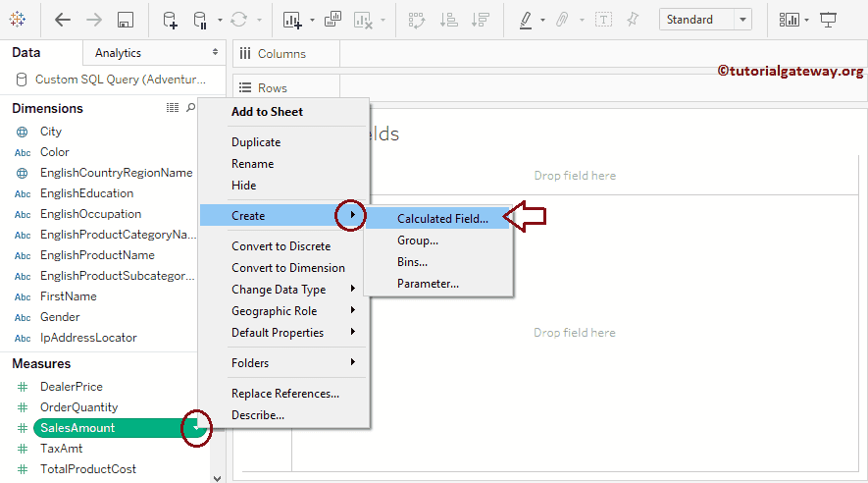
Task: Click the Custom SQL Query data source
Action: 120,80
